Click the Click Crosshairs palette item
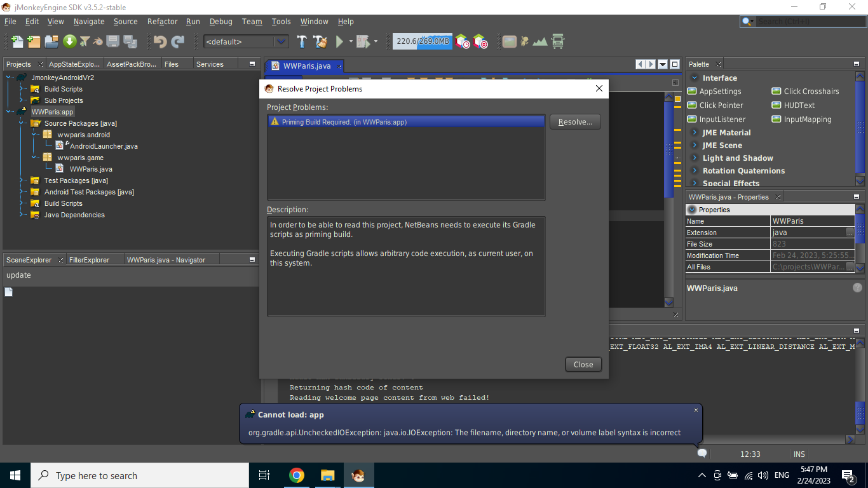This screenshot has width=868, height=488. (x=805, y=91)
